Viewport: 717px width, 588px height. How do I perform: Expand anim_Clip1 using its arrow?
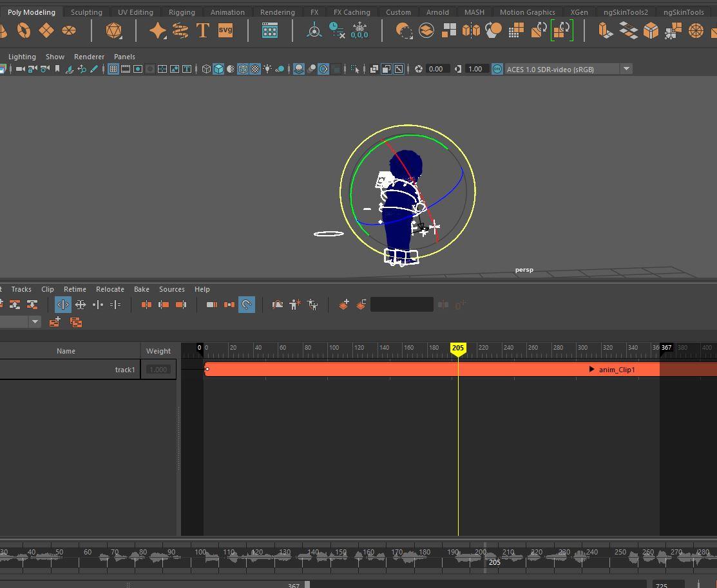tap(591, 369)
